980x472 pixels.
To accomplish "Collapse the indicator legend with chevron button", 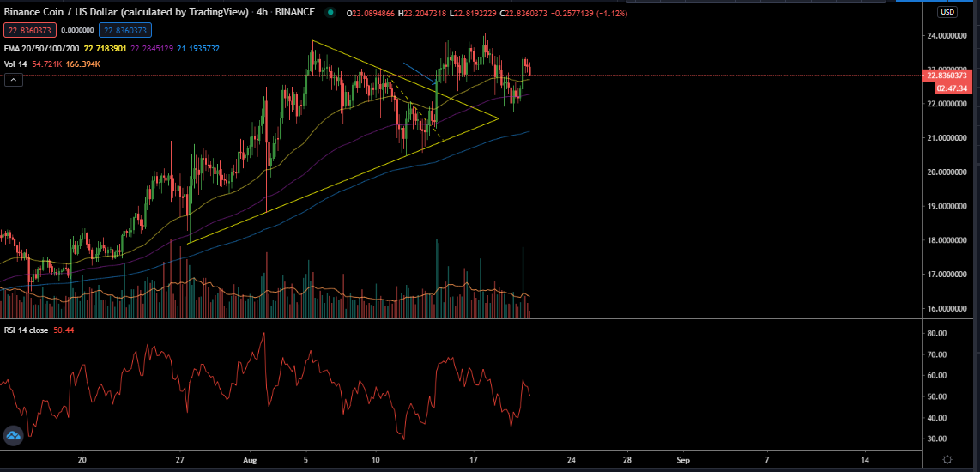I will coord(13,80).
